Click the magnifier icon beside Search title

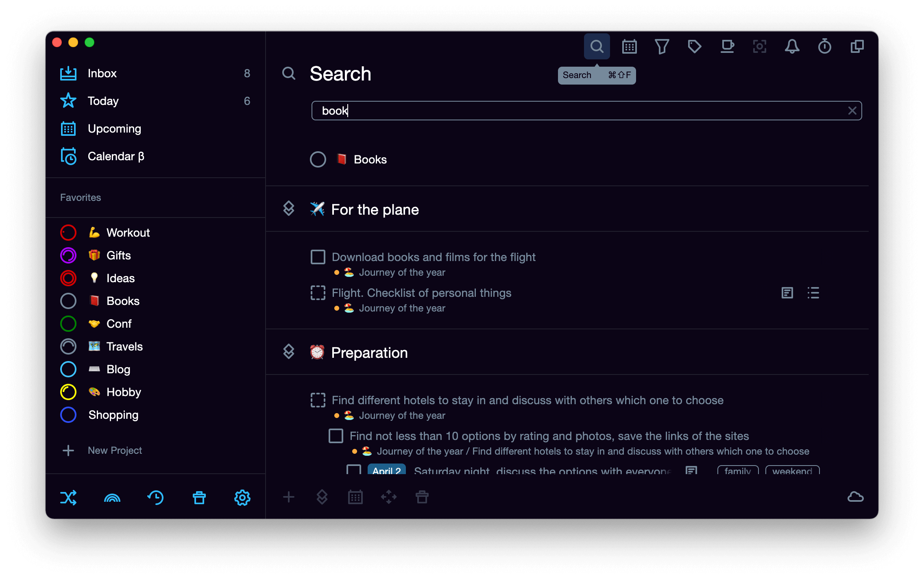tap(289, 74)
